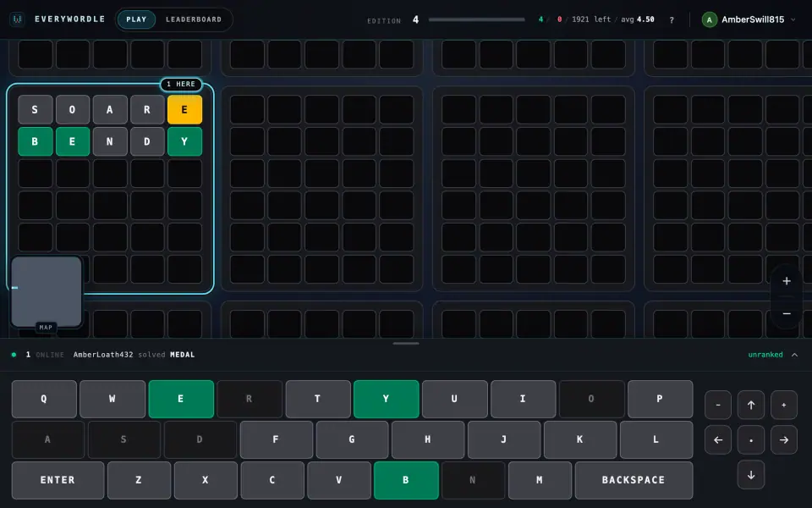This screenshot has width=812, height=508.
Task: Click the BACKSPACE key
Action: [x=634, y=480]
